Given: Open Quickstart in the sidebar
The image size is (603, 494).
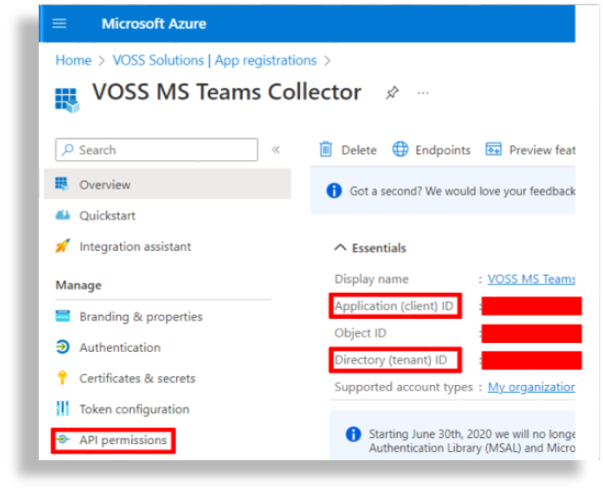Looking at the screenshot, I should pyautogui.click(x=107, y=216).
